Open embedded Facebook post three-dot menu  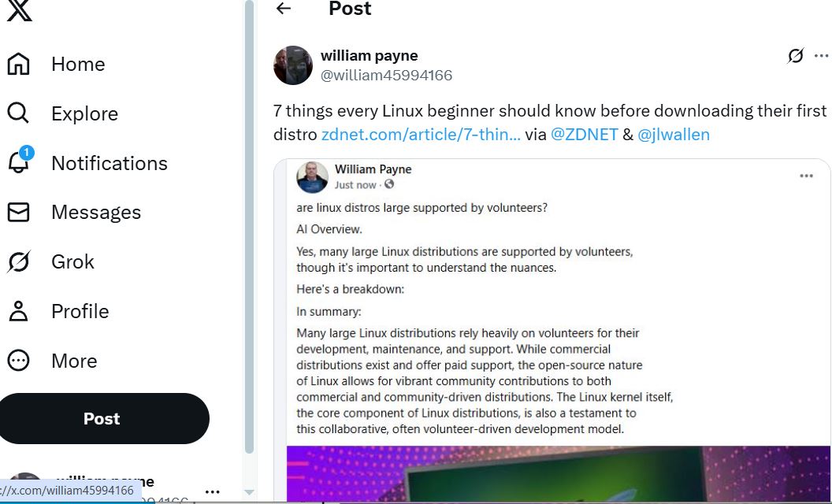coord(806,176)
